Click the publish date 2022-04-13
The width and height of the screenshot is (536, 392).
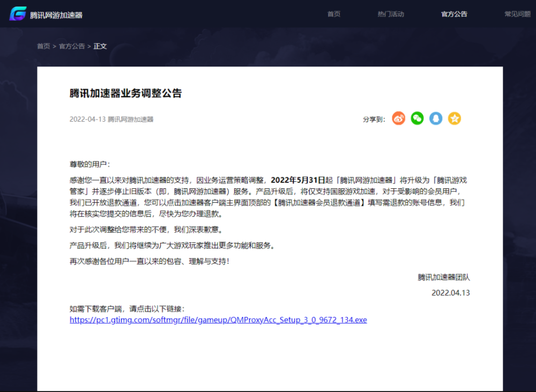87,120
